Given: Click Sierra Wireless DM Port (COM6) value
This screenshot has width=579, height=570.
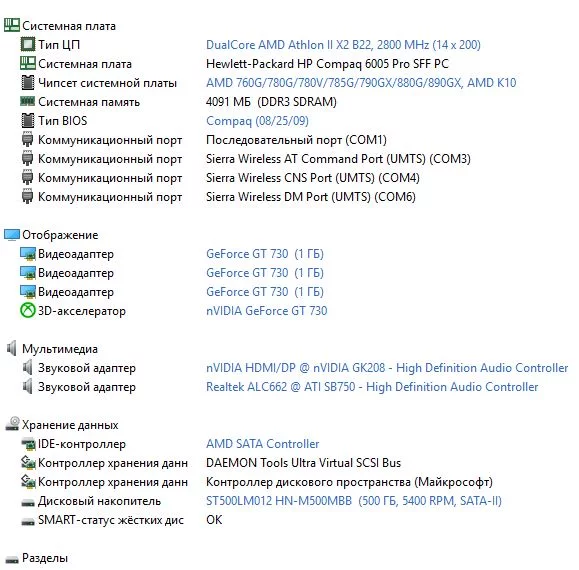Looking at the screenshot, I should [x=311, y=197].
